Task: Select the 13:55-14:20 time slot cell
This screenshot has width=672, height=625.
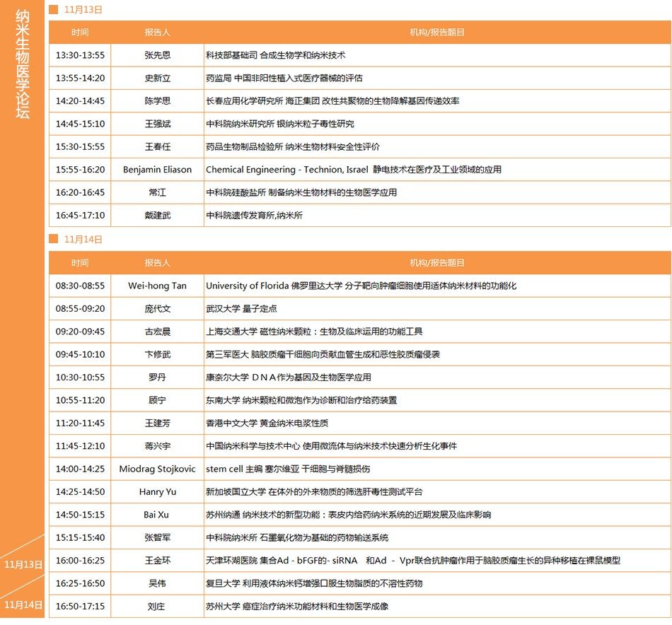Action: coord(80,78)
